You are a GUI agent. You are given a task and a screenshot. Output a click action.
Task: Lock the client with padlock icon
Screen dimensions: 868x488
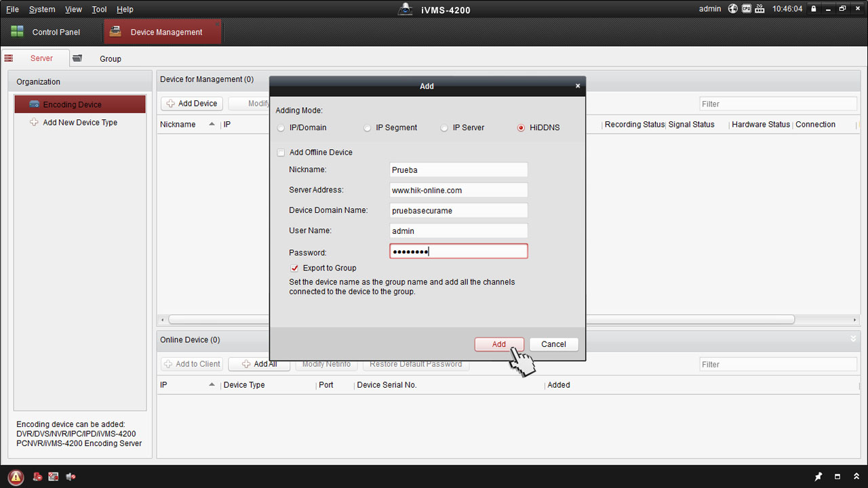tap(812, 9)
